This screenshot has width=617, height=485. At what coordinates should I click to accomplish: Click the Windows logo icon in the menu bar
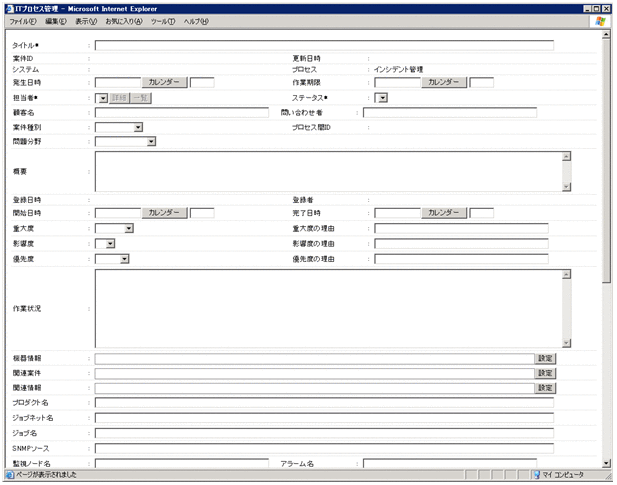[x=599, y=20]
